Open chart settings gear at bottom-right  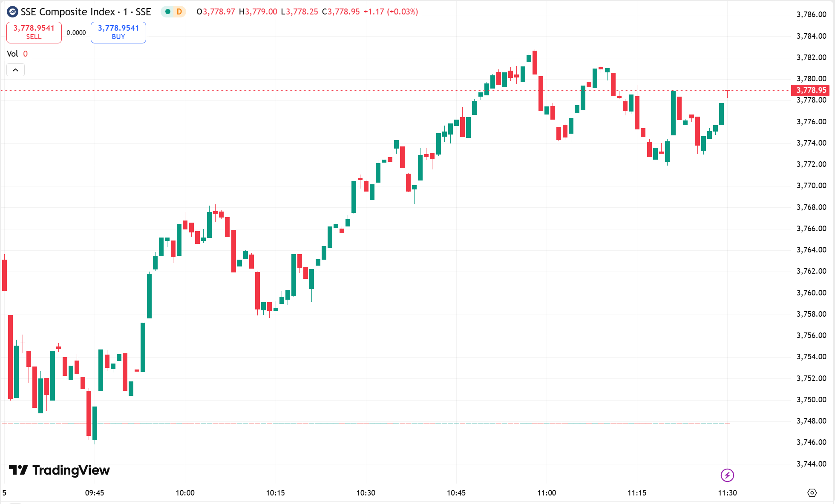tap(812, 493)
